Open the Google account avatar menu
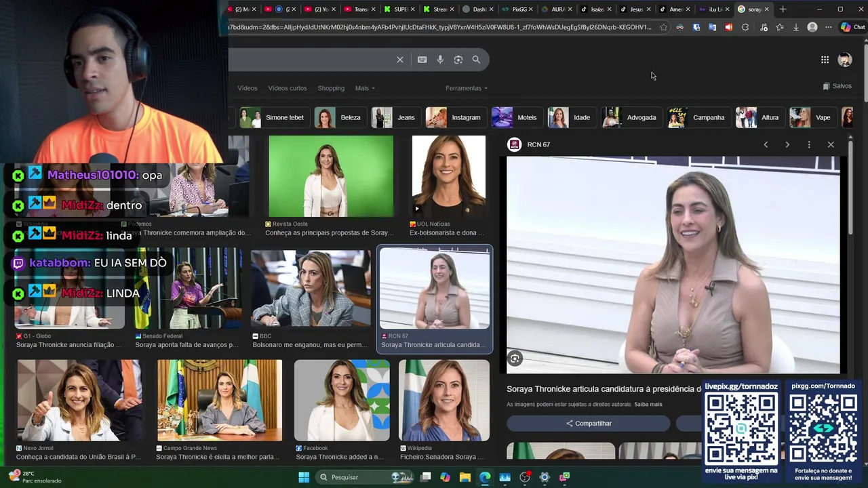The height and width of the screenshot is (488, 868). pos(844,60)
